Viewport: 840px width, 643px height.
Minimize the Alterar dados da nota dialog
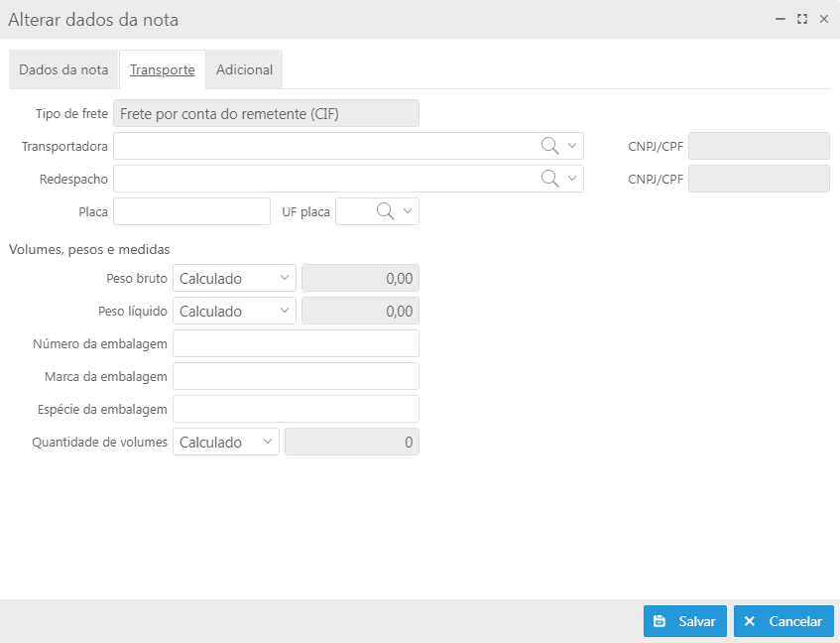coord(780,19)
